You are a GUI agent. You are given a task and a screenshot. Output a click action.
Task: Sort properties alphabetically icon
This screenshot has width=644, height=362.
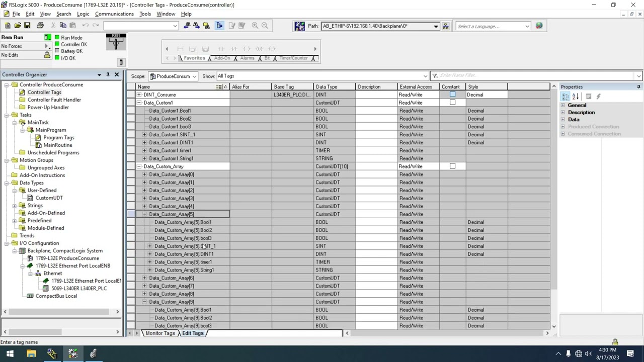(x=576, y=97)
